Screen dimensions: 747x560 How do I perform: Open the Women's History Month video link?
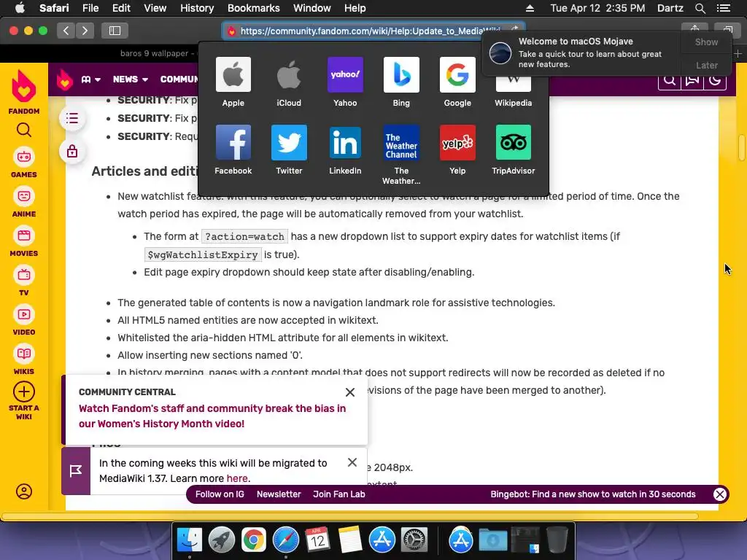pyautogui.click(x=212, y=416)
